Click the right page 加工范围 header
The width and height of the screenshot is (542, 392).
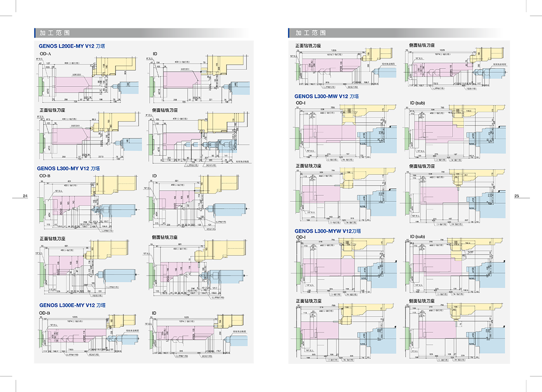[x=310, y=33]
